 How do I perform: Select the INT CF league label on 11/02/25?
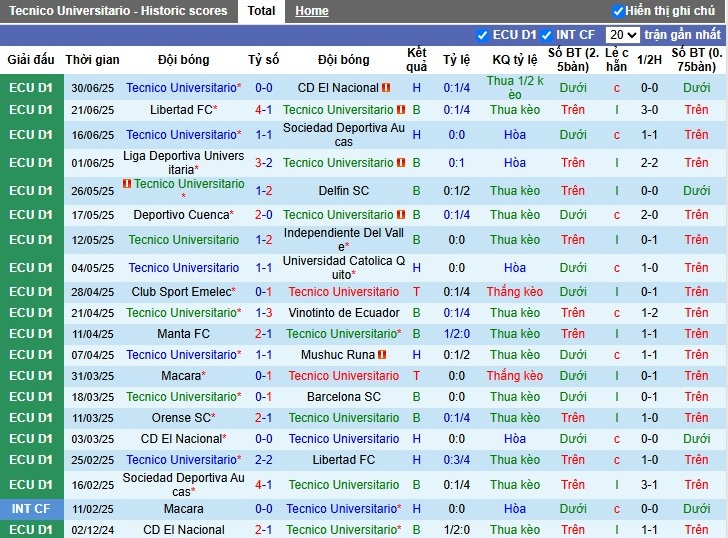click(x=31, y=508)
